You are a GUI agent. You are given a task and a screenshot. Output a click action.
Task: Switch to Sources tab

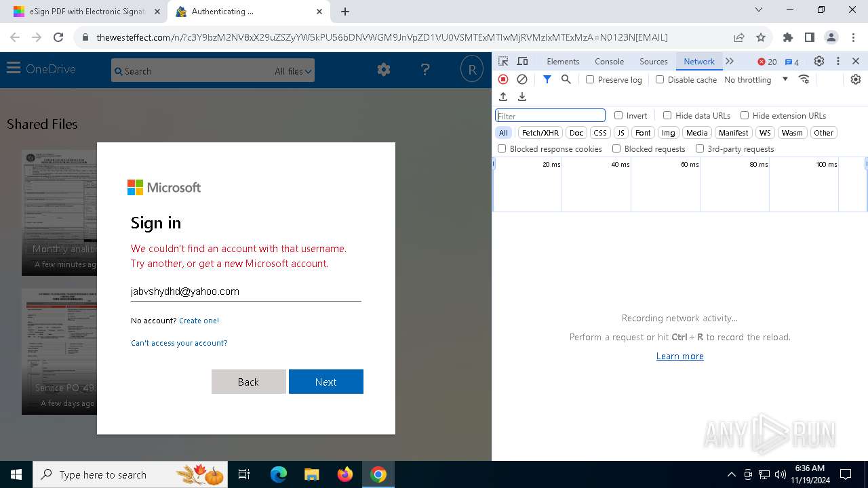pyautogui.click(x=654, y=61)
